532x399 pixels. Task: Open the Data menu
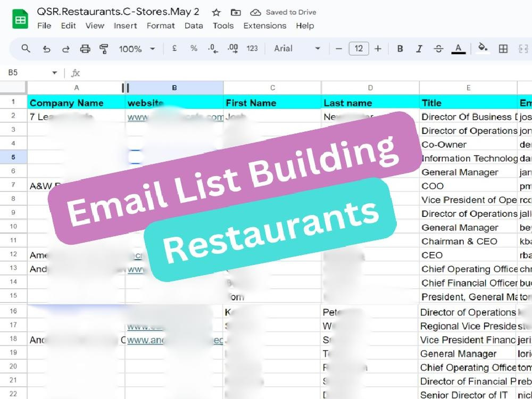click(194, 26)
